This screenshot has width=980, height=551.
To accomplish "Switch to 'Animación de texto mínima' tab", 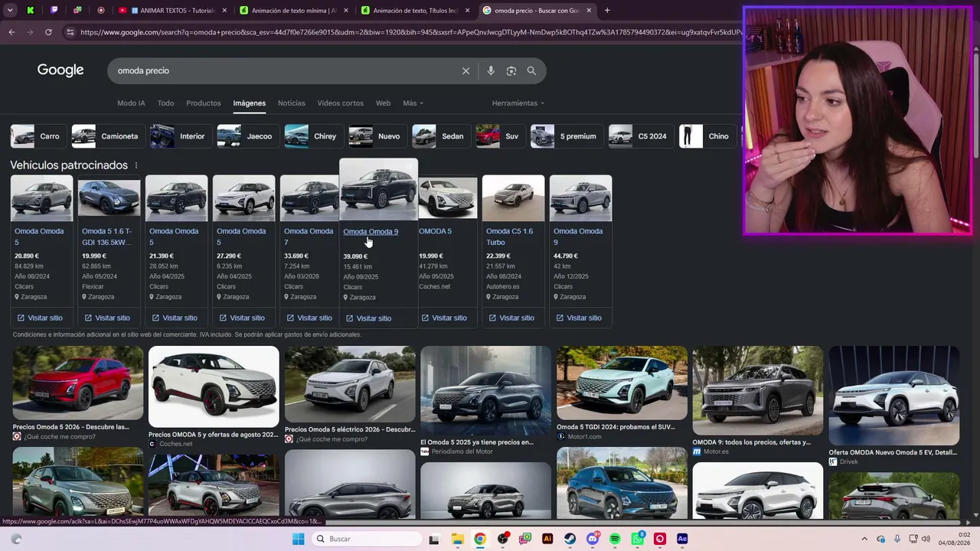I will pos(294,11).
